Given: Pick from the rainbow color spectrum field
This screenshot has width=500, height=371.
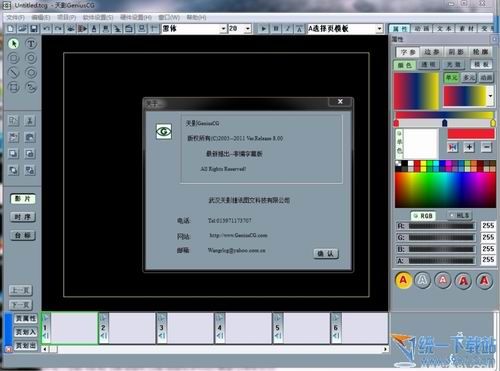Looking at the screenshot, I should point(445,189).
